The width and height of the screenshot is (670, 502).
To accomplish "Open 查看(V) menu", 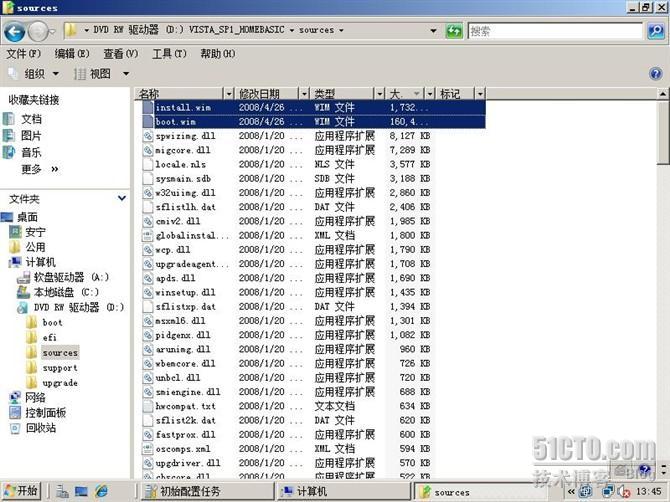I will [120, 54].
